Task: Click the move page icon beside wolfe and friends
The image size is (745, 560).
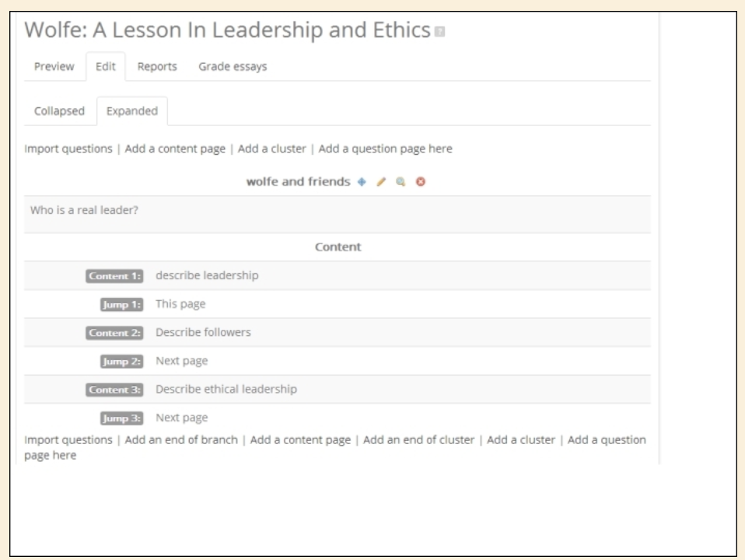Action: (x=361, y=182)
